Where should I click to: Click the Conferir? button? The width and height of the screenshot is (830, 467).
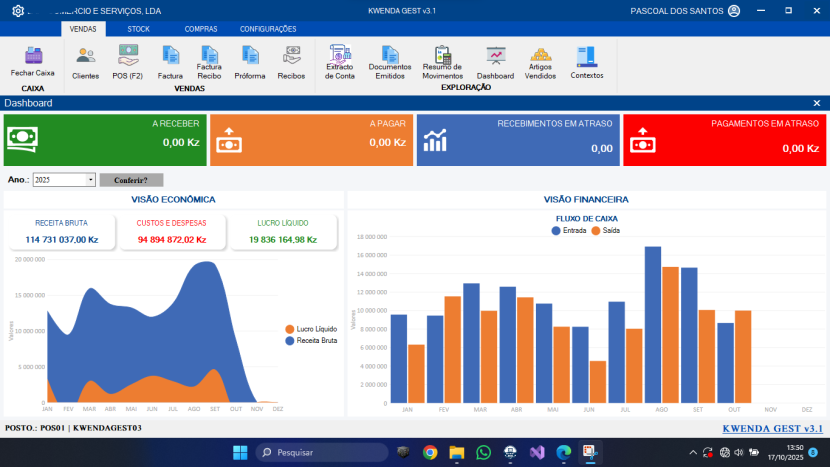[x=131, y=180]
